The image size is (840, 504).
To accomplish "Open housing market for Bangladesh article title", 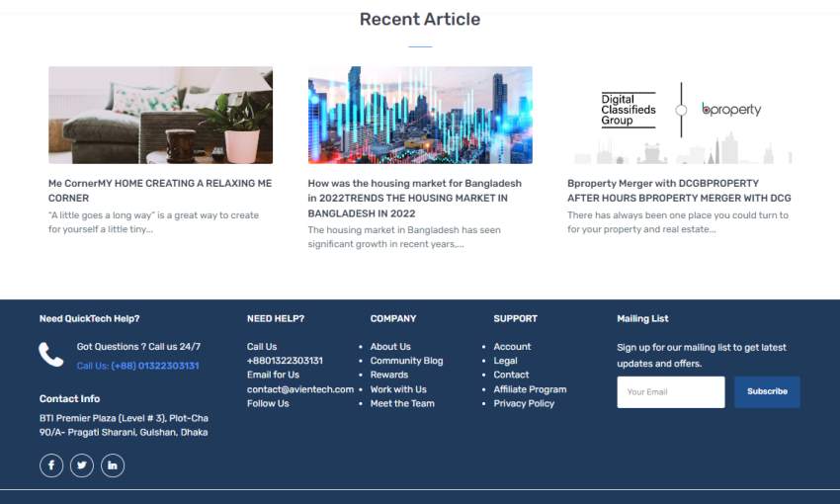I will pos(415,198).
